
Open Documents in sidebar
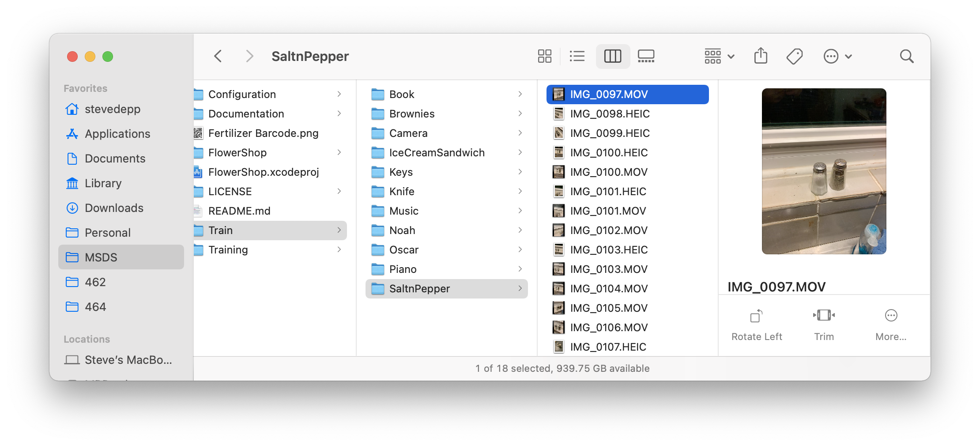coord(121,158)
